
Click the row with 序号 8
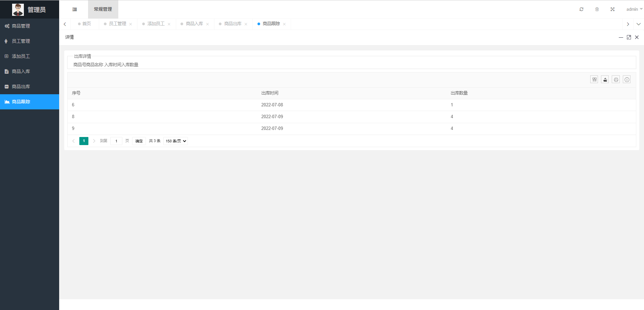coord(352,117)
